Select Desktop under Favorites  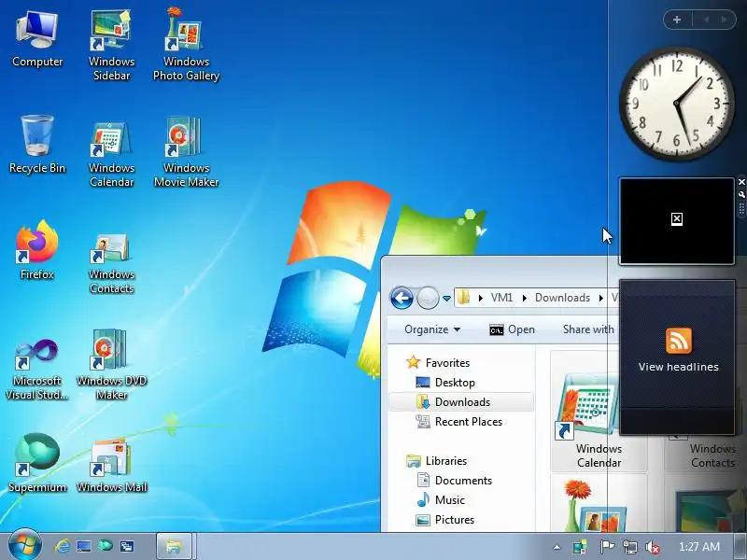coord(455,383)
